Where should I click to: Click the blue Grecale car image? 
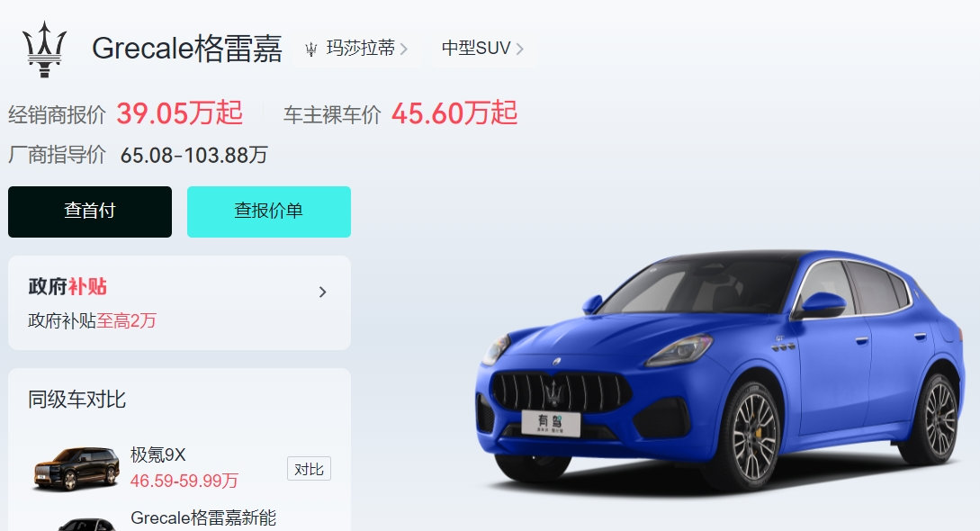pos(719,370)
